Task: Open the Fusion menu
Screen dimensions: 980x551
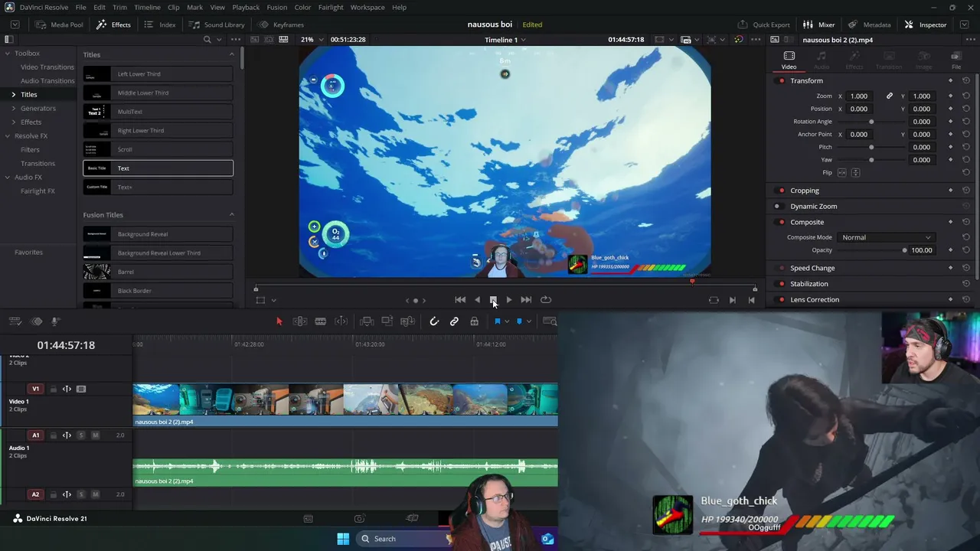Action: (x=277, y=8)
